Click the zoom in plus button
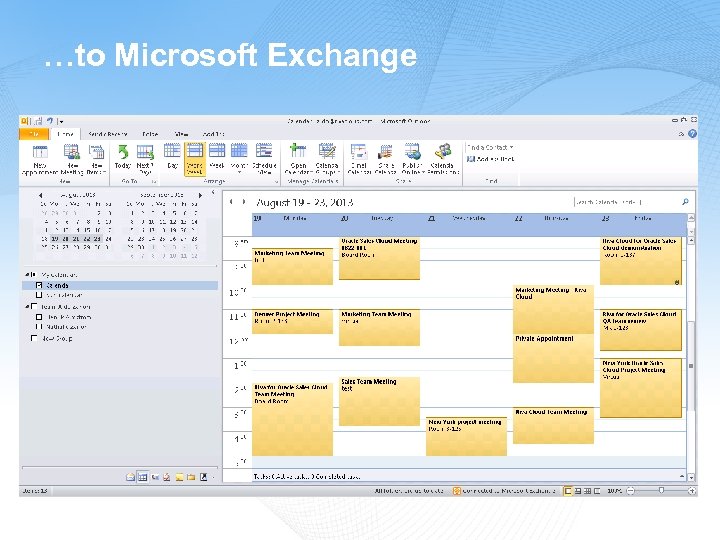The image size is (720, 540). pos(692,491)
